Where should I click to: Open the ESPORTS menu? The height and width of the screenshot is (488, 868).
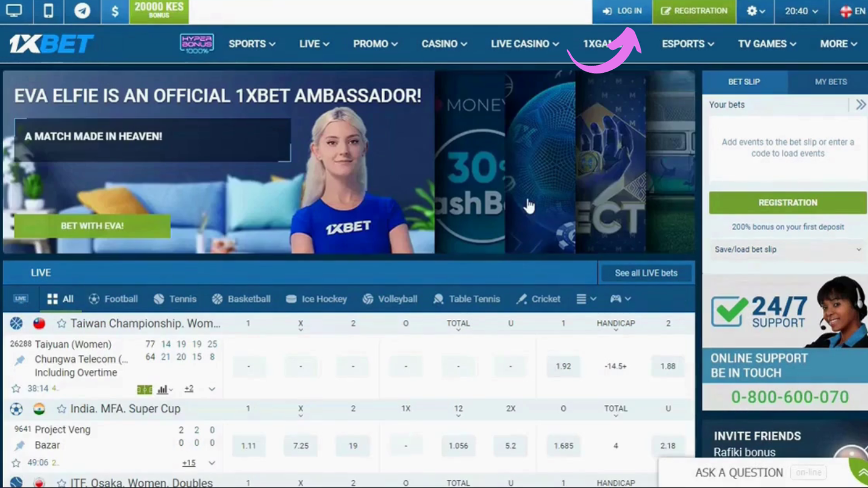point(688,44)
